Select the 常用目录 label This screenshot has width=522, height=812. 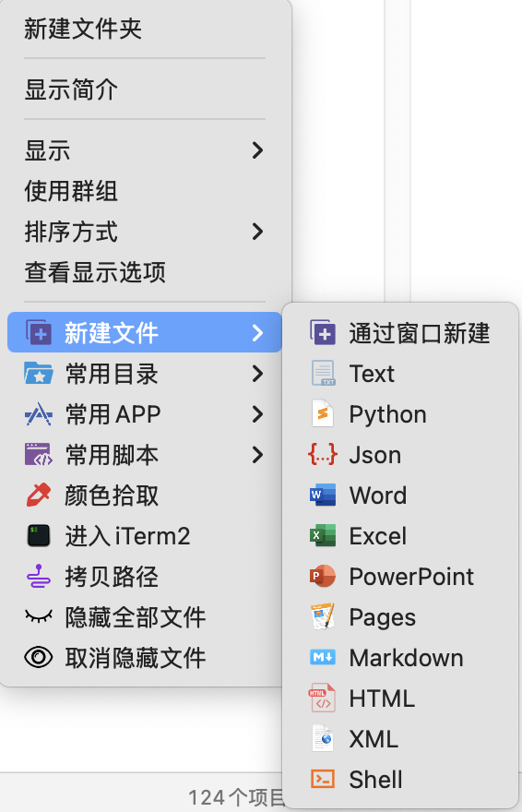point(112,374)
